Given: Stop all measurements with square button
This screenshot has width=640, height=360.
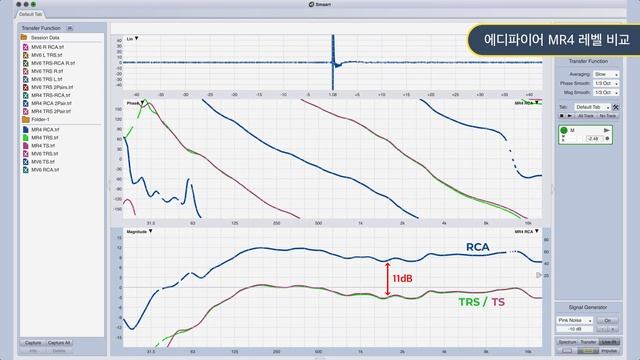Looking at the screenshot, I should click(x=562, y=116).
